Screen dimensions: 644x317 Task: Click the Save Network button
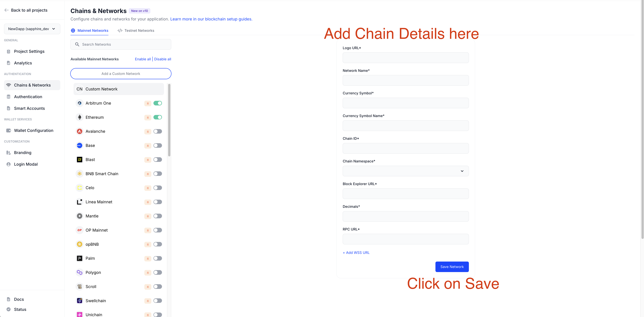click(452, 267)
